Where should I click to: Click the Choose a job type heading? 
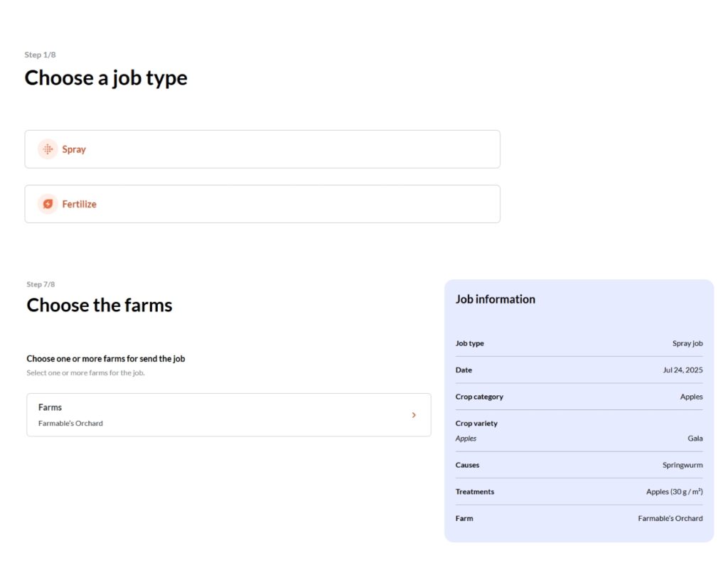106,78
